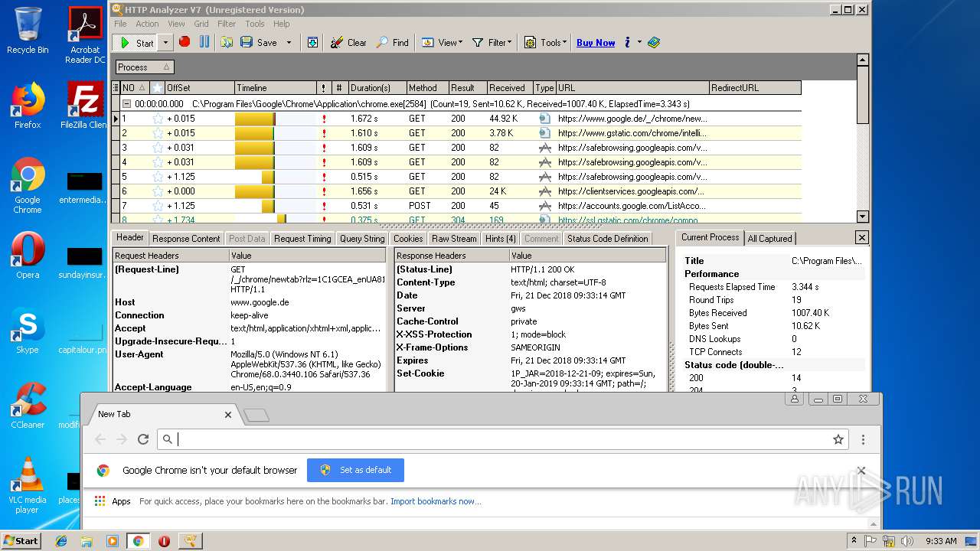
Task: Click the grid column selector icon
Action: [116, 88]
